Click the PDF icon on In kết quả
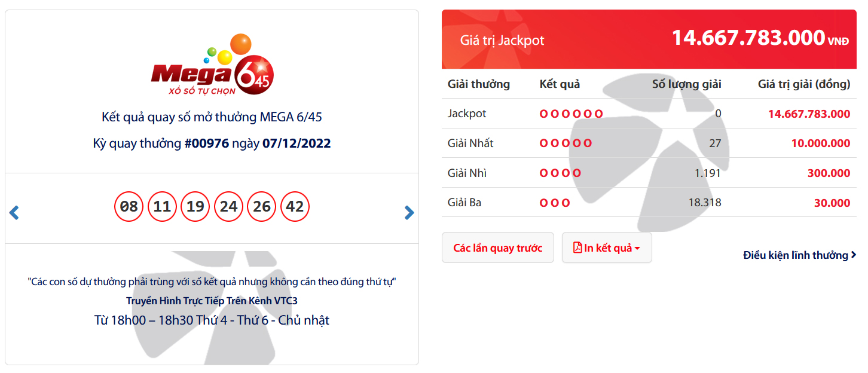Image resolution: width=868 pixels, height=373 pixels. tap(577, 247)
